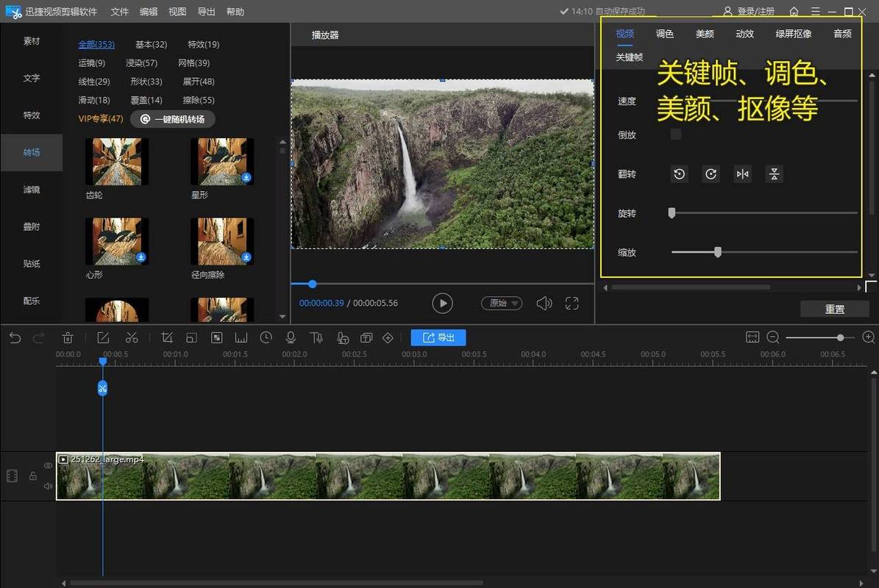Open the crop tool
The width and height of the screenshot is (879, 588).
166,337
